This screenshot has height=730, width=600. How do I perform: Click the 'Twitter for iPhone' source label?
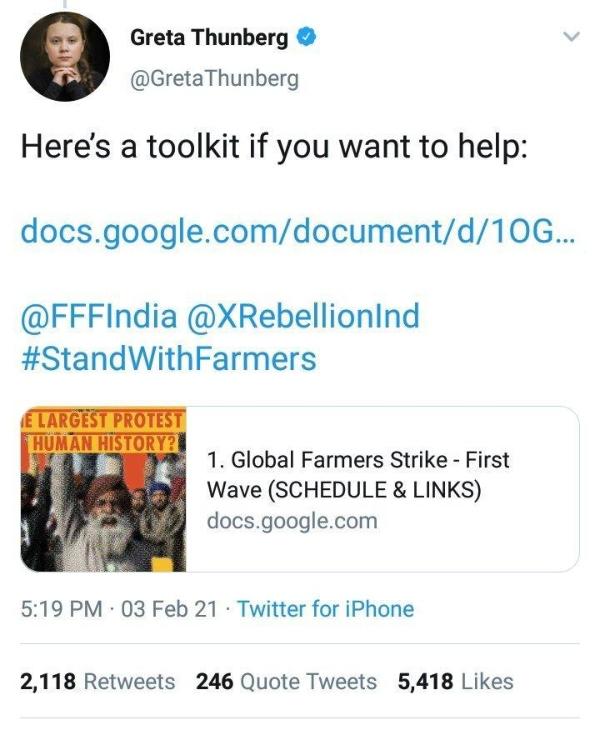pyautogui.click(x=325, y=608)
